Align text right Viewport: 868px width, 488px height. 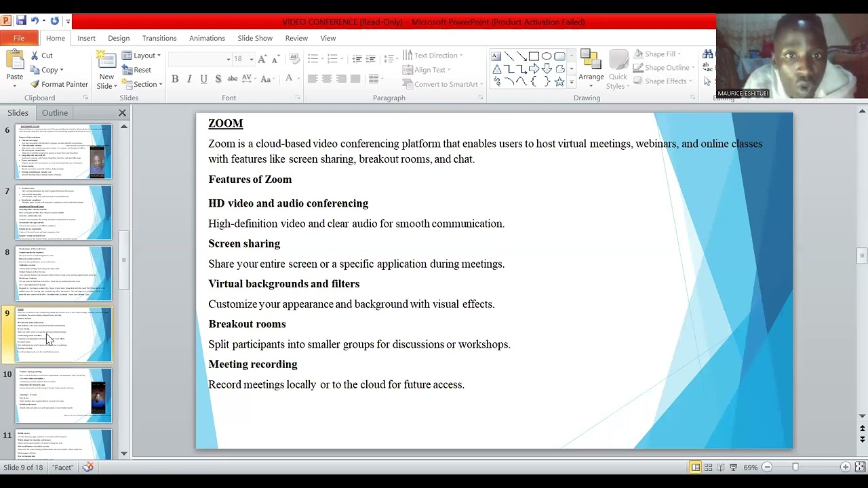341,79
